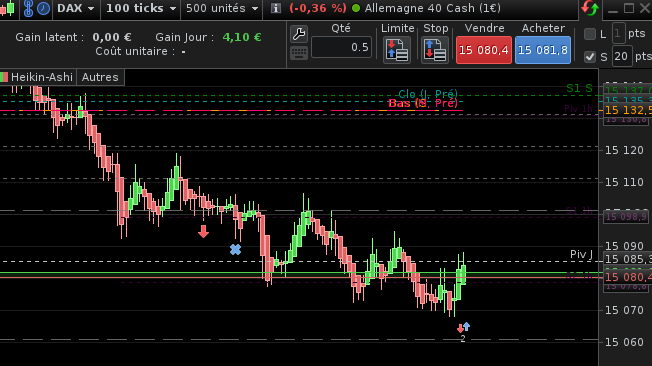
Task: Click the Limite order icon
Action: (397, 49)
